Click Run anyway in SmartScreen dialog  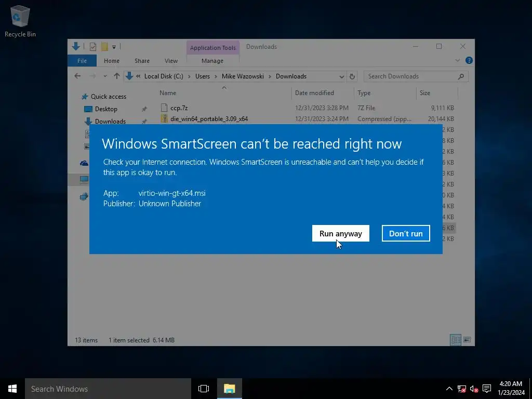(x=341, y=233)
